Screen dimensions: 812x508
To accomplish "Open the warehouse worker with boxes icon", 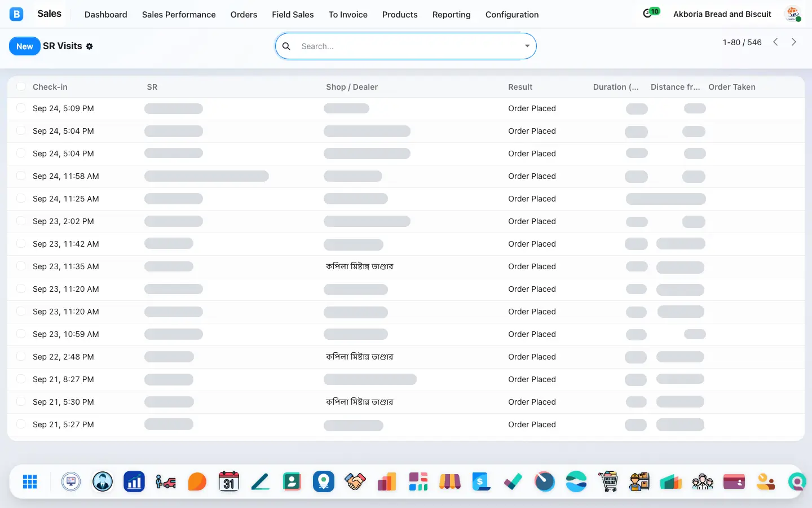I will 639,481.
